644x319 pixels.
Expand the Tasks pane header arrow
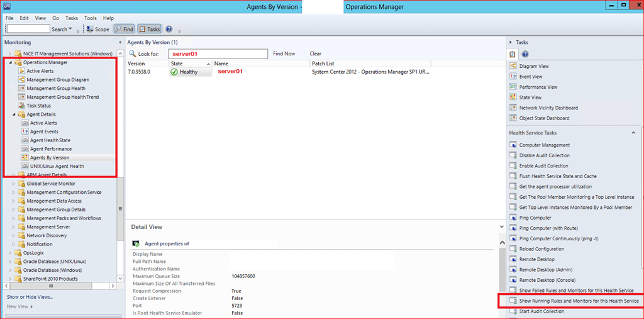click(x=511, y=42)
